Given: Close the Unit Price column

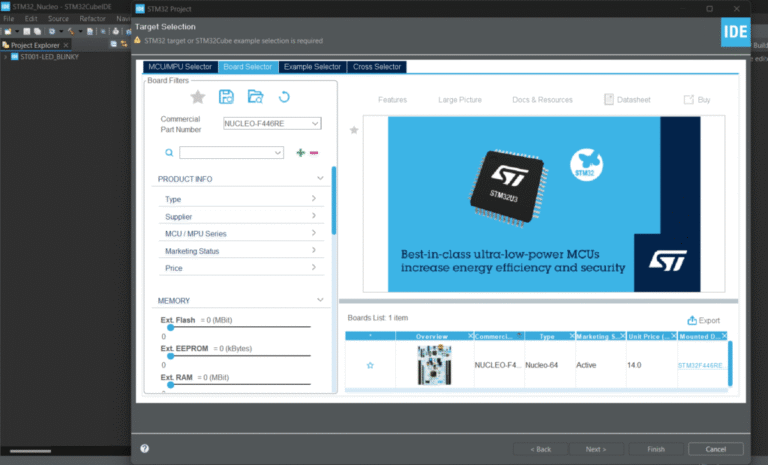Looking at the screenshot, I should tap(673, 336).
